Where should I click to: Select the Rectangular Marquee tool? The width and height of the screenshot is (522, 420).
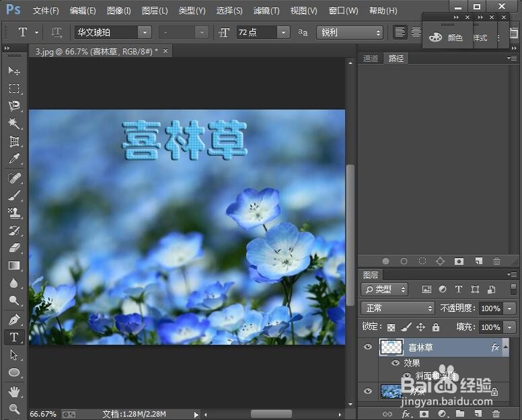click(14, 88)
